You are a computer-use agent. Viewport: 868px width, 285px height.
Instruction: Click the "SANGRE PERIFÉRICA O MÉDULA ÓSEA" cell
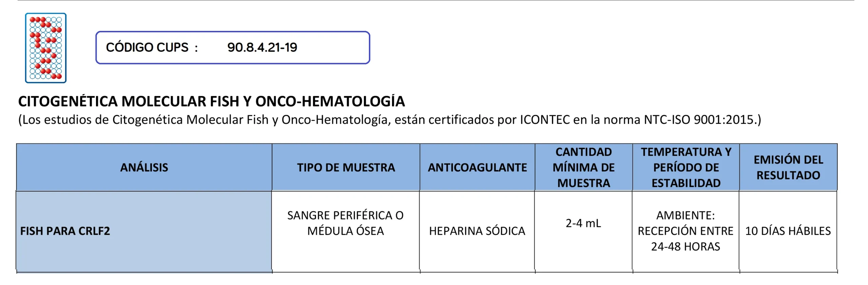click(x=346, y=223)
